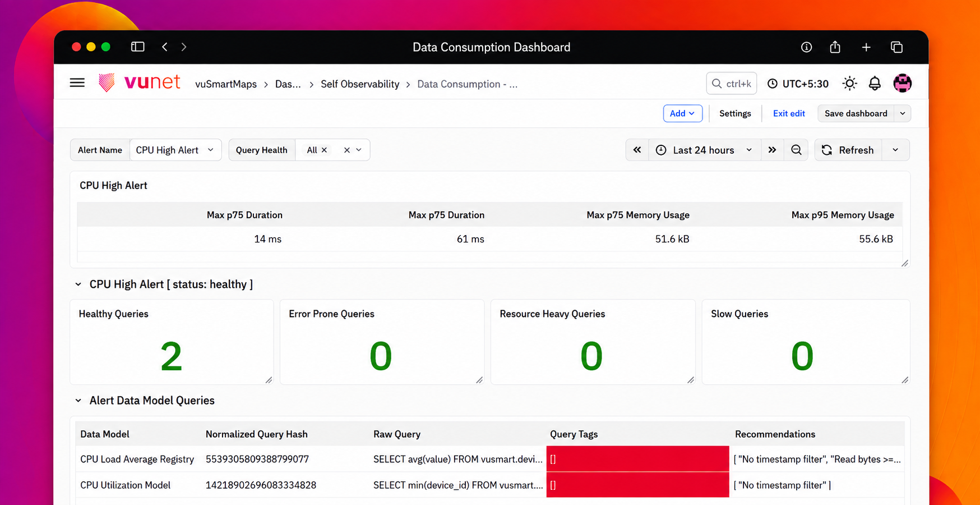Focus the ctrl+k search field
Image resolution: width=980 pixels, height=505 pixels.
[x=732, y=84]
